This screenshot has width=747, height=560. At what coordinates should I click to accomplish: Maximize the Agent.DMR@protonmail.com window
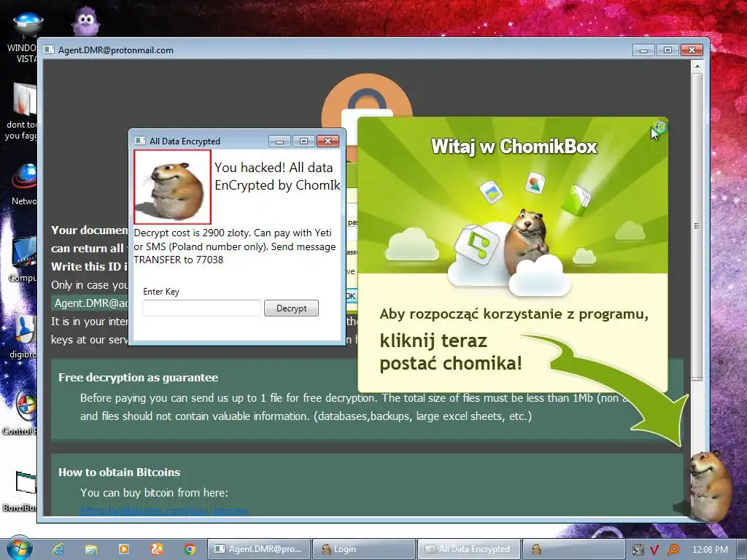tap(667, 50)
